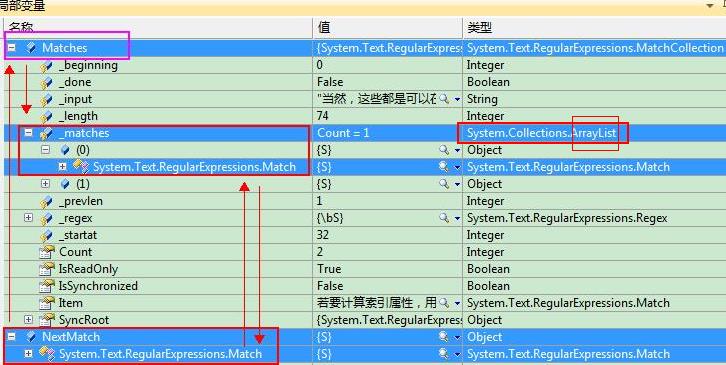
Task: Expand the Match under NextMatch
Action: point(29,354)
